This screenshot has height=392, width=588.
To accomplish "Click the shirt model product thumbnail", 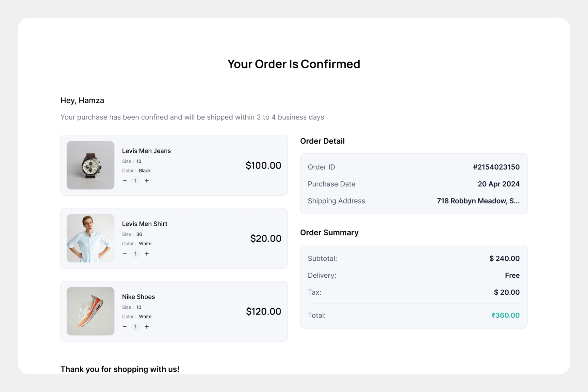I will [x=90, y=238].
